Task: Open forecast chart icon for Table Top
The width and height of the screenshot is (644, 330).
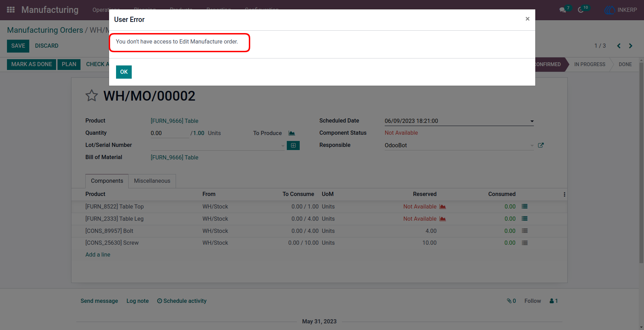Action: pyautogui.click(x=443, y=206)
